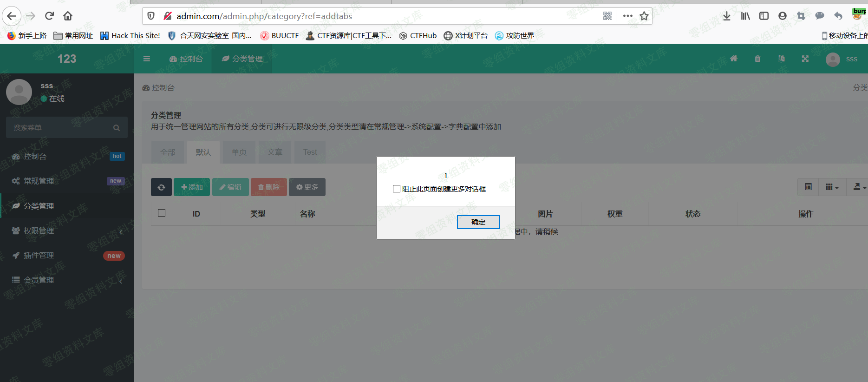Expand the 会员管理 sidebar menu
The height and width of the screenshot is (382, 868).
coord(66,280)
